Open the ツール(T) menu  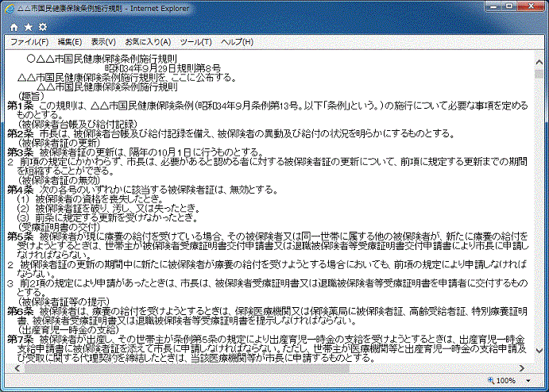[x=195, y=41]
